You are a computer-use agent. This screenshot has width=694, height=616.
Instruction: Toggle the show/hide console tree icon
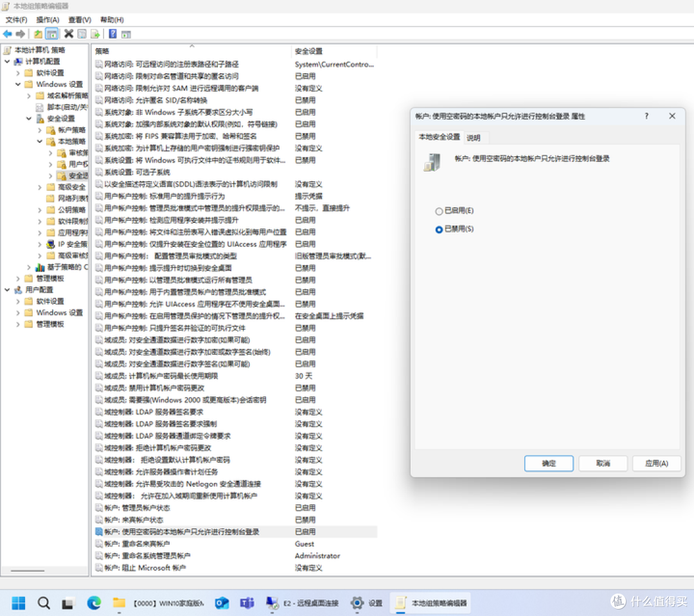52,33
